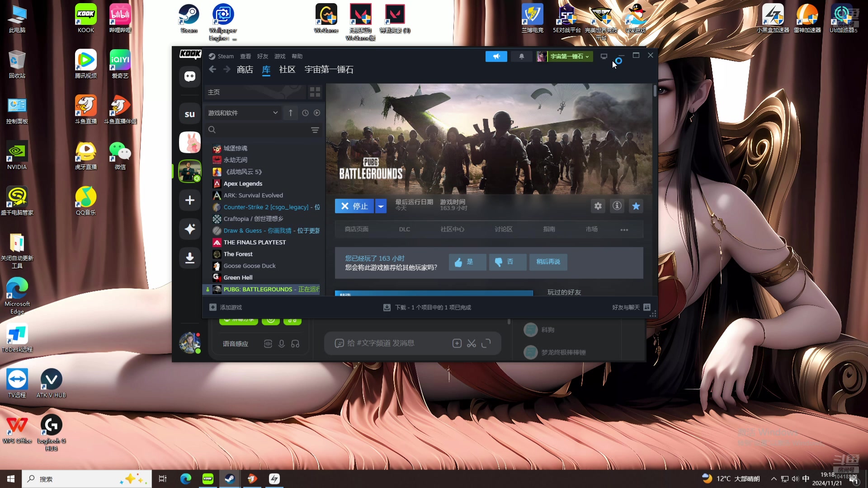Image resolution: width=868 pixels, height=488 pixels.
Task: Switch to the 库 library tab
Action: pyautogui.click(x=266, y=70)
